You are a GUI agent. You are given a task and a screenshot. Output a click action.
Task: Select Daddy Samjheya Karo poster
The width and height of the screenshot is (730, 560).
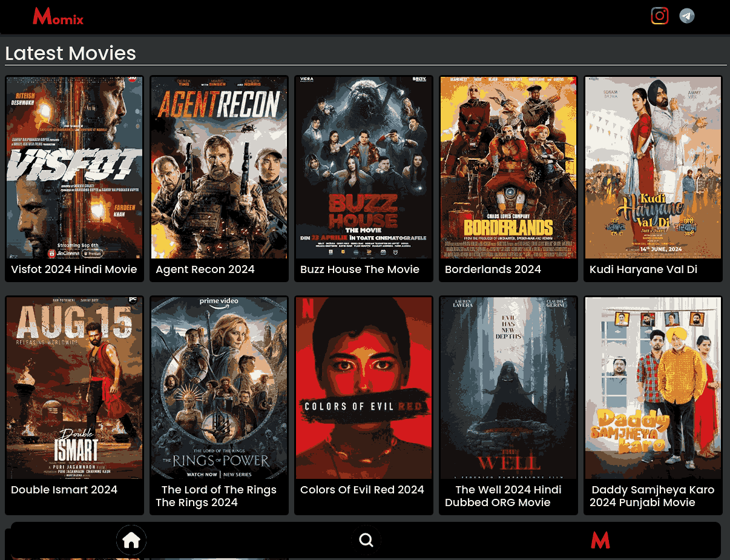(653, 387)
